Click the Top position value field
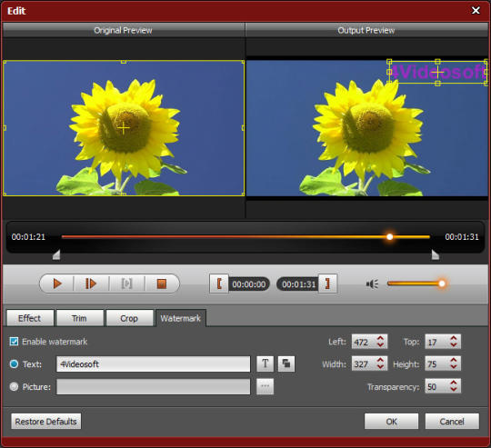 point(437,342)
